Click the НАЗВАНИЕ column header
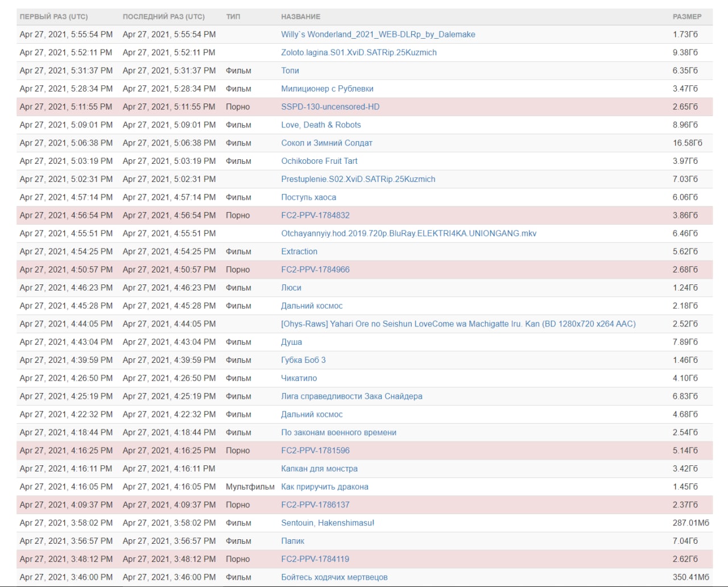Viewport: 728px width, 587px height. 300,16
